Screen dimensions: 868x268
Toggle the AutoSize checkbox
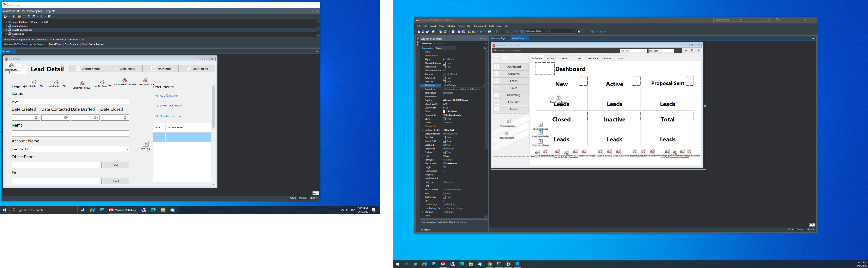(x=444, y=82)
